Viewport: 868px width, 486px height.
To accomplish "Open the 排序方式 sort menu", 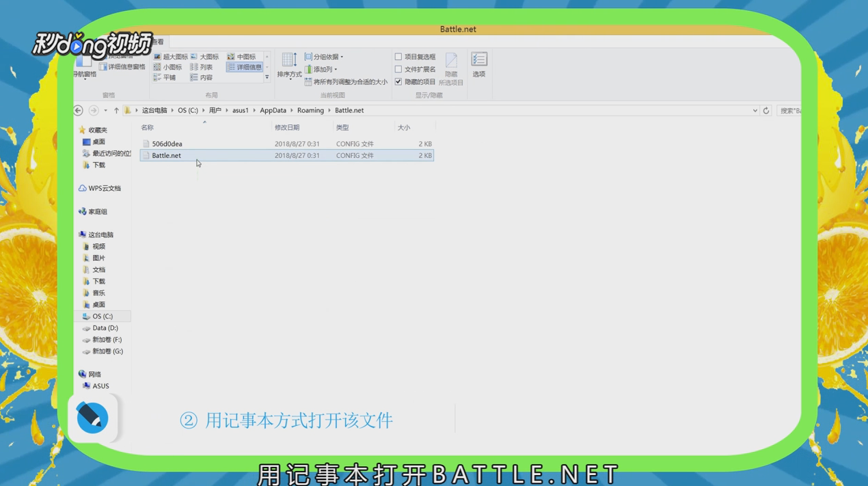I will point(289,66).
